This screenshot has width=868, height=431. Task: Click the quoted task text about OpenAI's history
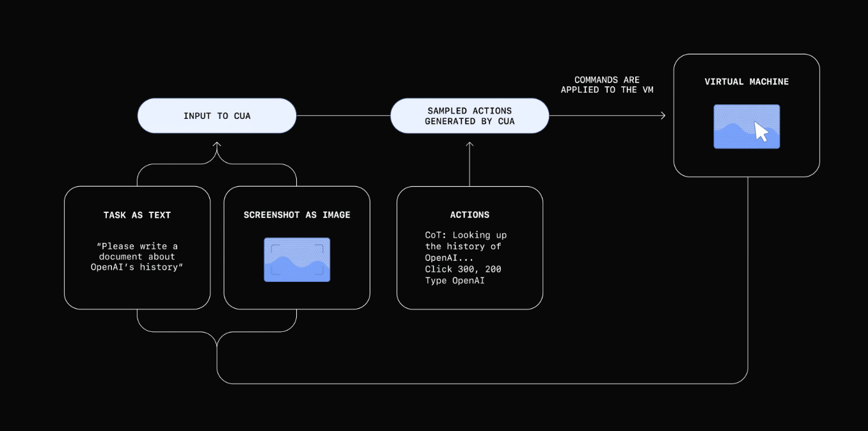(x=137, y=256)
